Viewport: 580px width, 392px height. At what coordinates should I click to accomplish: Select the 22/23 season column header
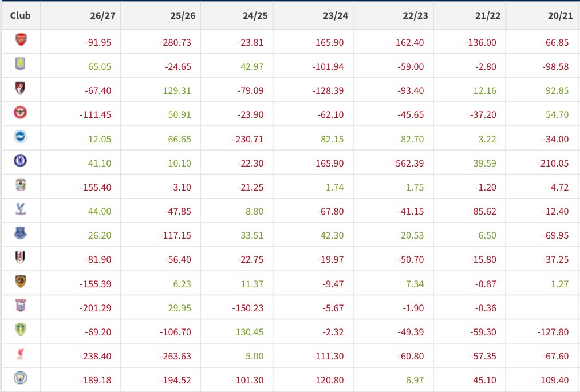coord(416,15)
